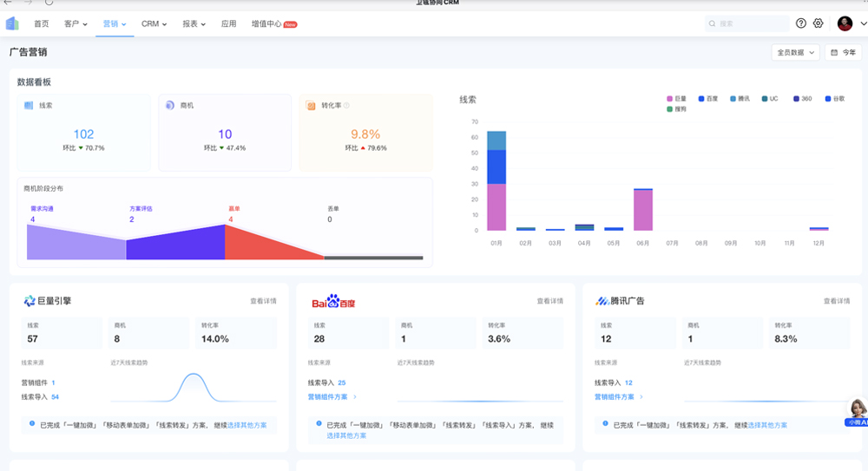
Task: Click the 搜索 search field
Action: click(746, 23)
